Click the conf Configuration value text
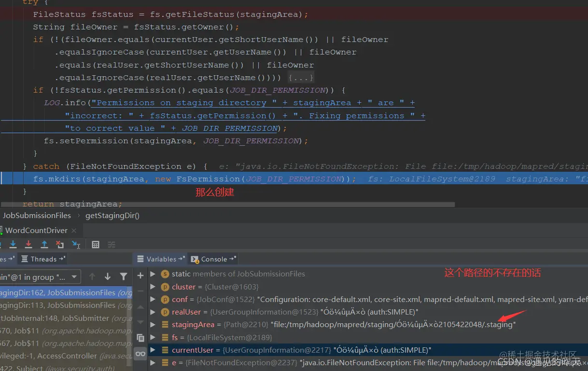Viewport: 588px width, 371px height. [x=423, y=299]
